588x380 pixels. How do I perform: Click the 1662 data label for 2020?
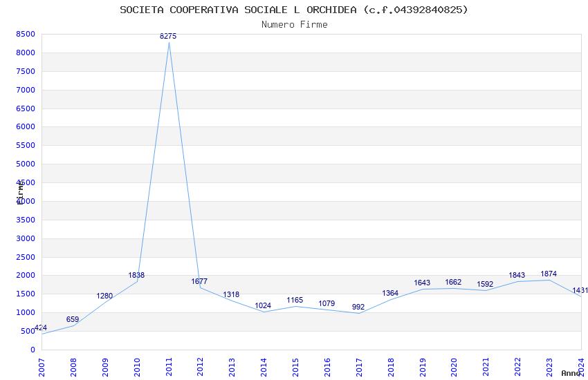click(453, 283)
